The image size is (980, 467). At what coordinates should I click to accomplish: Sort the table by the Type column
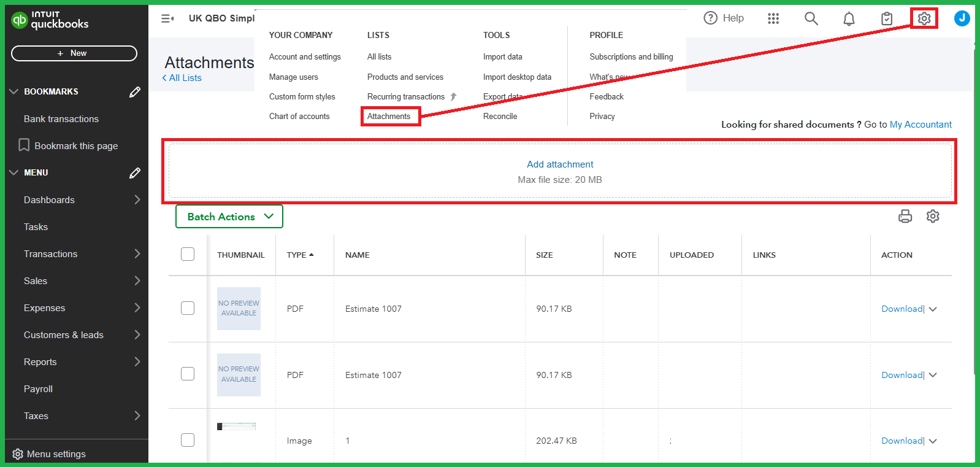click(300, 255)
